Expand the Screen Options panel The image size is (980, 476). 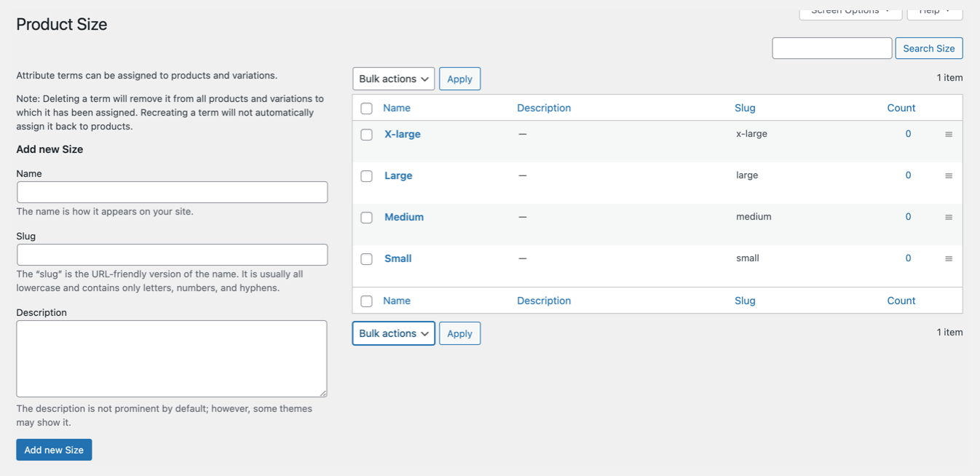(x=850, y=12)
